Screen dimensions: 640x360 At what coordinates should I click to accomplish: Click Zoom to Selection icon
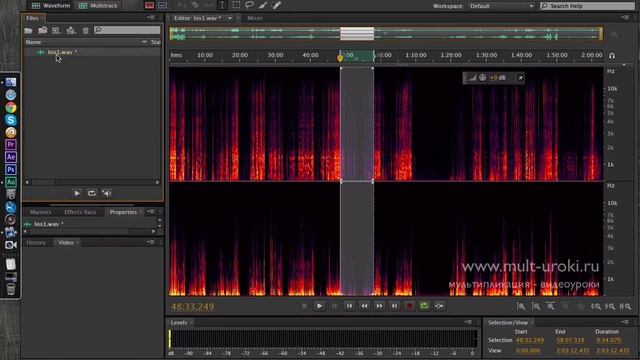click(625, 306)
